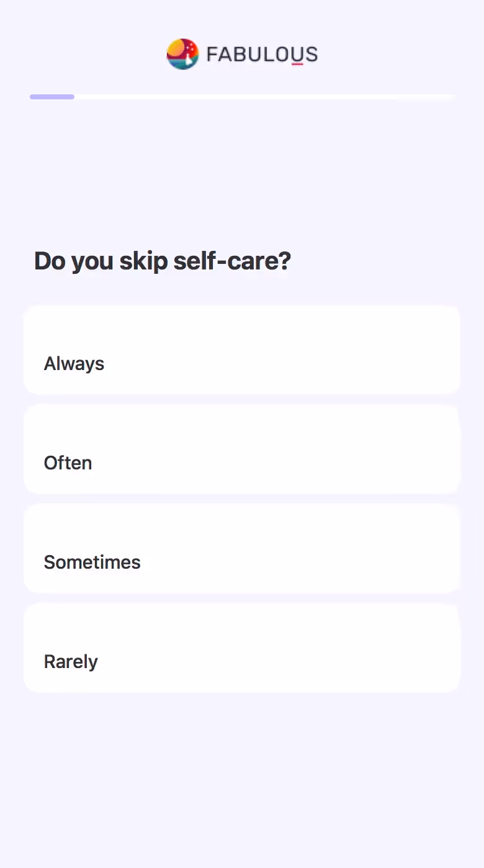Click the Fabulous sunset logo icon
Image resolution: width=484 pixels, height=868 pixels.
(182, 54)
